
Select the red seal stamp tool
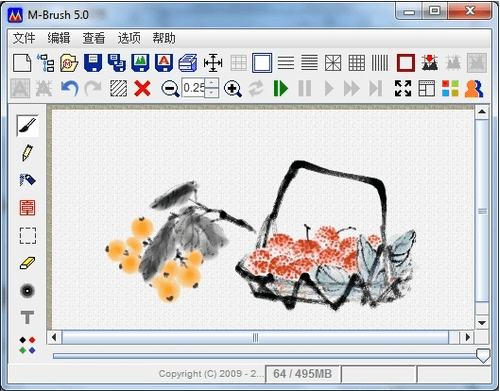(27, 208)
